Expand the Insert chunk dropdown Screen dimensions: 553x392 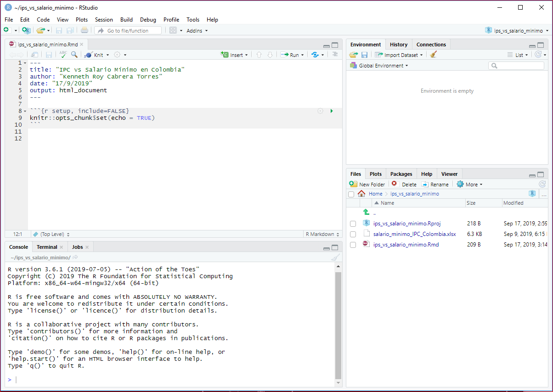(247, 55)
